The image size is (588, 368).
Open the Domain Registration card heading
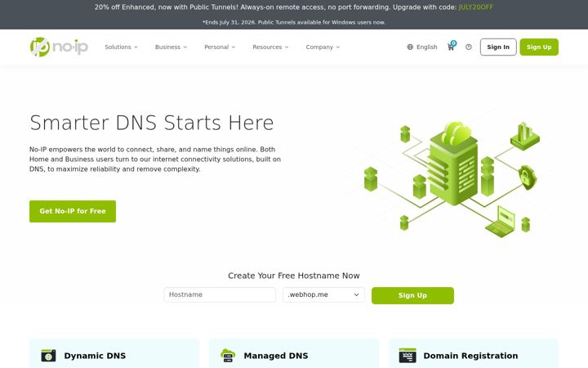click(x=470, y=356)
